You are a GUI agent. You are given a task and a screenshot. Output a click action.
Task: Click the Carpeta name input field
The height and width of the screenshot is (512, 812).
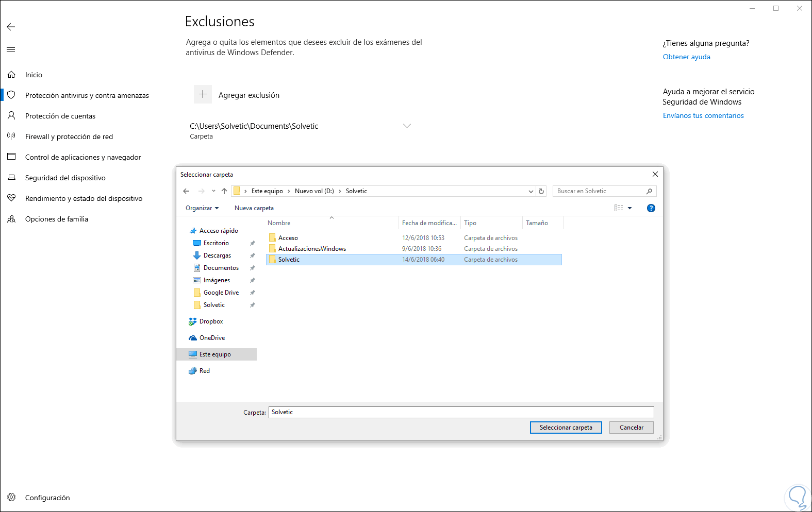pos(461,412)
